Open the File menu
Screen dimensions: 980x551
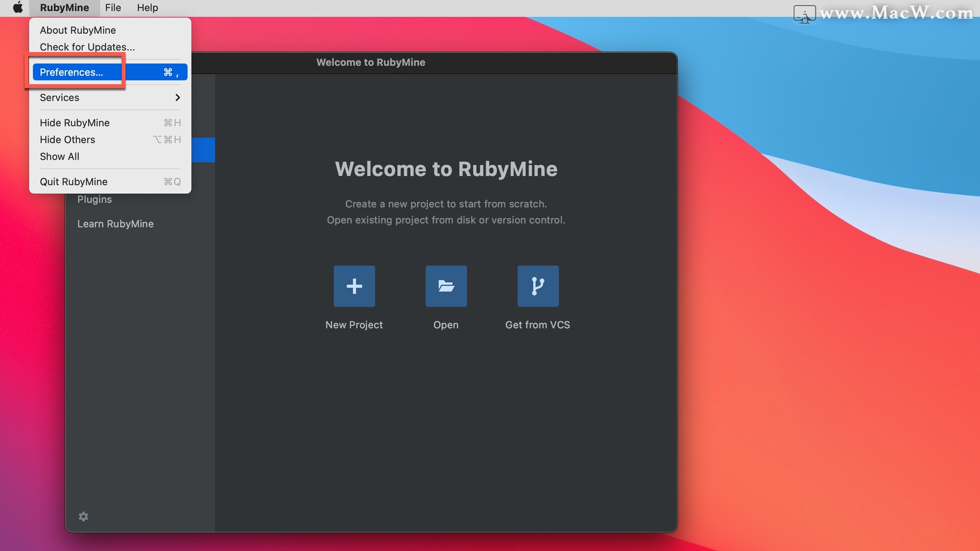click(x=113, y=8)
